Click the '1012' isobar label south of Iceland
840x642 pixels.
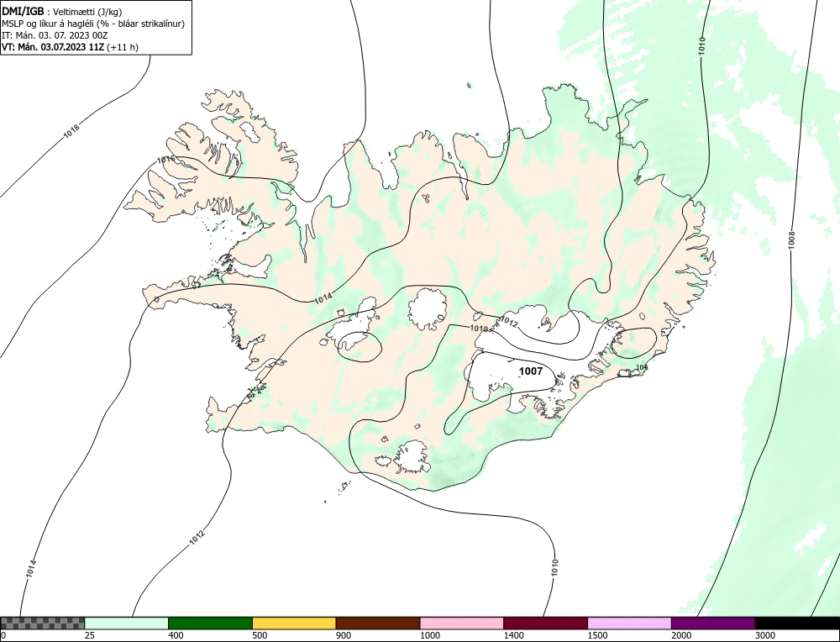(x=197, y=538)
